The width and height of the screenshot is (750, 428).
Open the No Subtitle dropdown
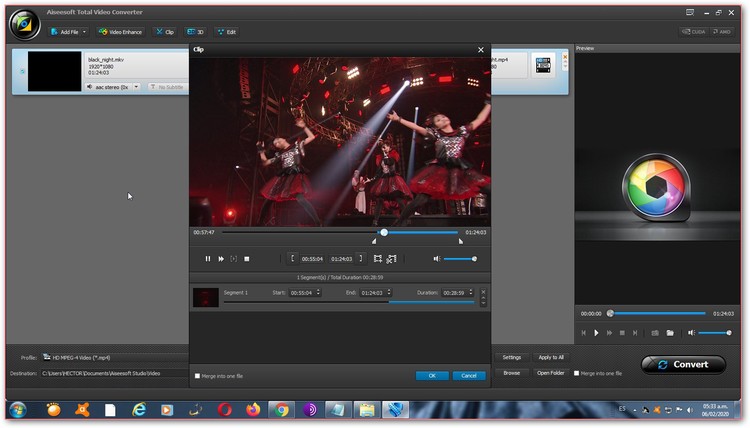pyautogui.click(x=167, y=87)
